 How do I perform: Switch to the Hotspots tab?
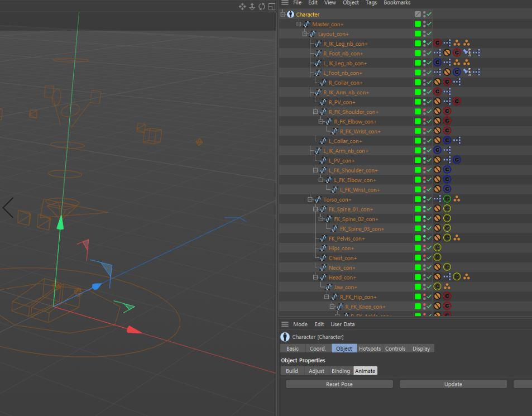370,348
